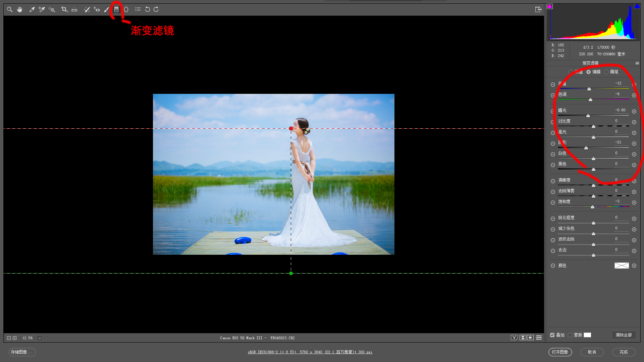Screen dimensions: 644x362
Task: Decrease 高光 with minus icon
Action: click(553, 133)
